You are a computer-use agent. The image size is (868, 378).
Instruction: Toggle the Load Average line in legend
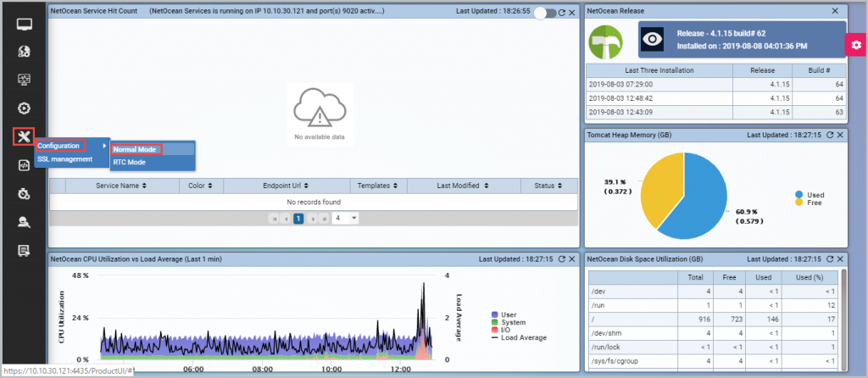point(519,337)
